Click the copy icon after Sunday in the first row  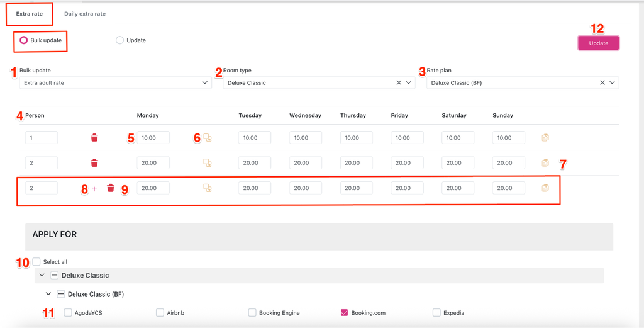(545, 138)
